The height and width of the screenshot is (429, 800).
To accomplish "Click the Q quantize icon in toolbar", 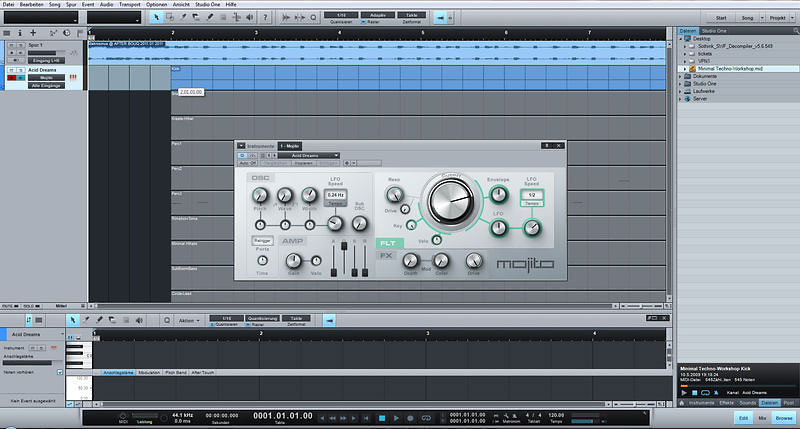I will tap(313, 17).
